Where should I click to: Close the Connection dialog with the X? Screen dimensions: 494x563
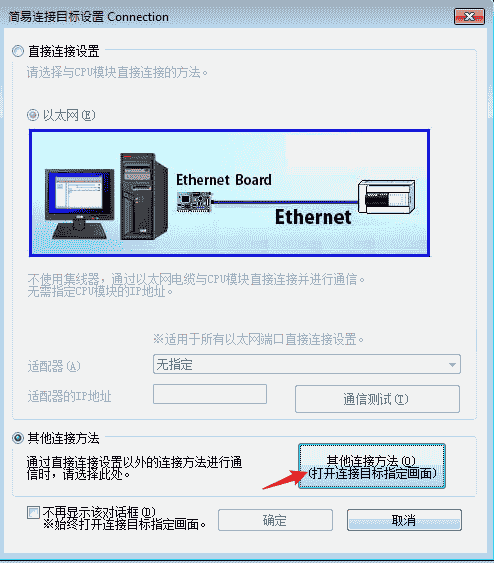pos(469,17)
